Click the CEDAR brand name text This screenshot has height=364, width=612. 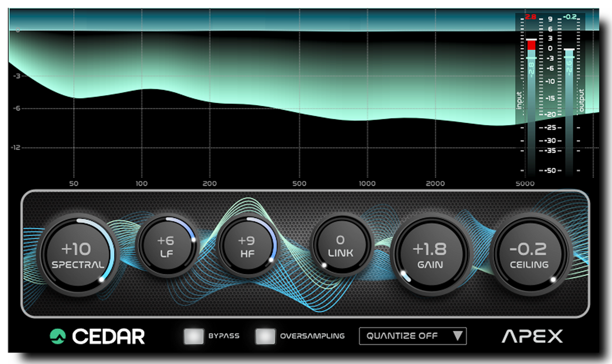108,336
